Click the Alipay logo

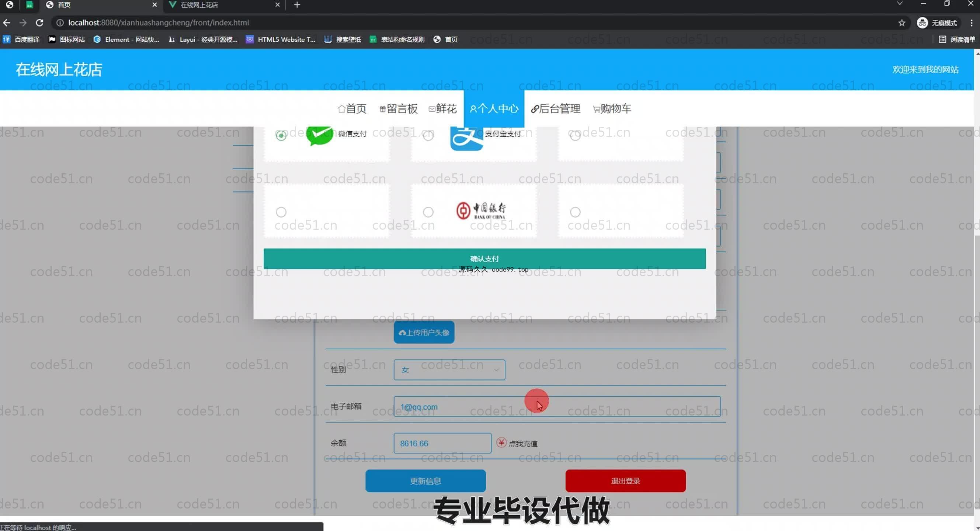tap(466, 138)
